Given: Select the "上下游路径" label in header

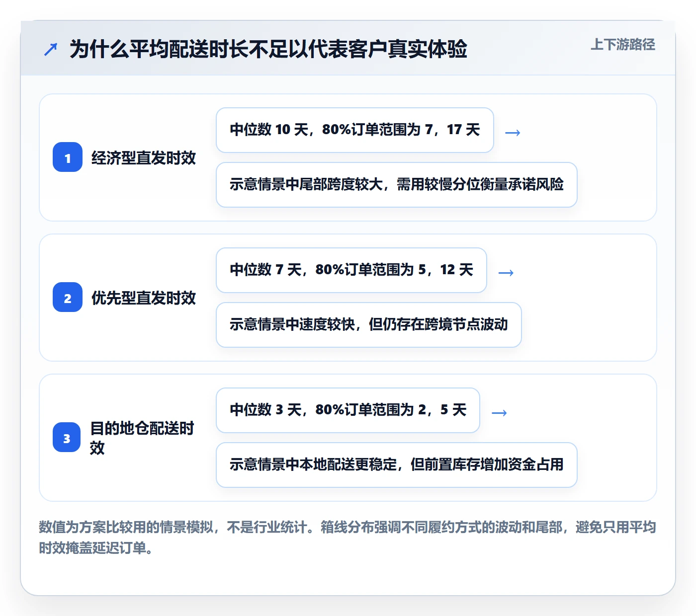Looking at the screenshot, I should tap(623, 45).
